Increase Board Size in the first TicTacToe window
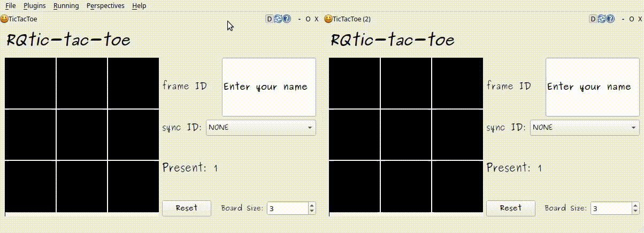Image resolution: width=644 pixels, height=233 pixels. pos(312,205)
